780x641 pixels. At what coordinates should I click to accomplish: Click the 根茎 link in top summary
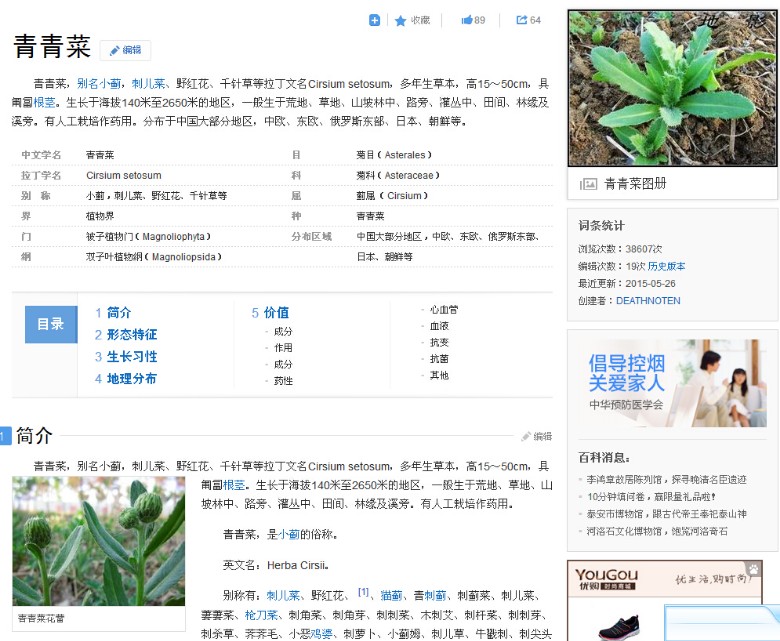pyautogui.click(x=44, y=102)
